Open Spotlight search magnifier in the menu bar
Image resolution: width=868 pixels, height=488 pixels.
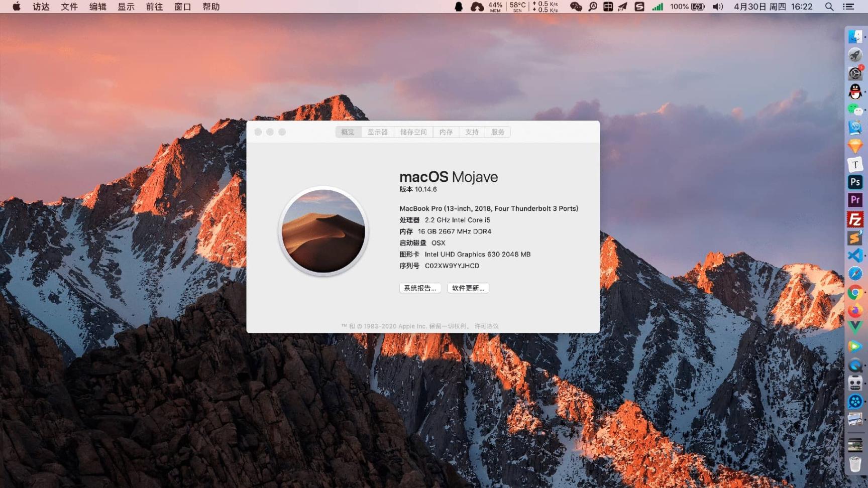[829, 7]
